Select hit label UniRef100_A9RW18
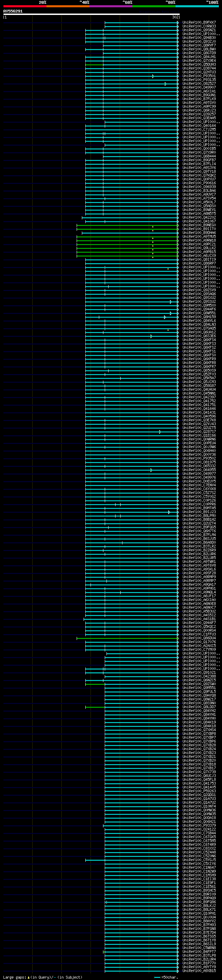Screen dimensions: 222x980 point(199,241)
